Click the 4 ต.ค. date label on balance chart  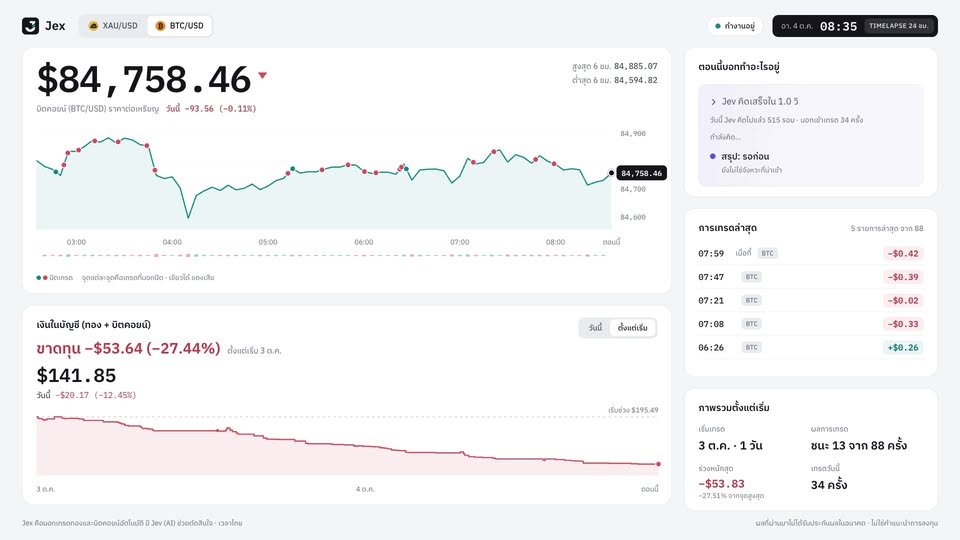pos(365,489)
